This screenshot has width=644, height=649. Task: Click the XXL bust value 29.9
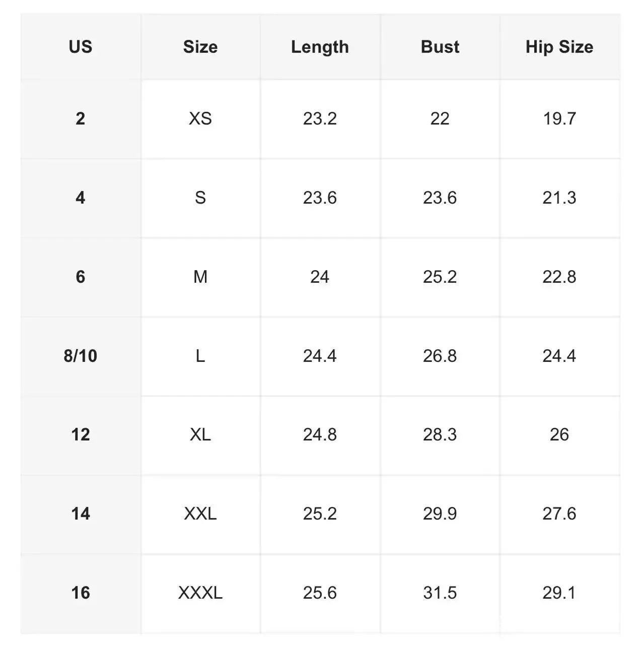pos(440,513)
